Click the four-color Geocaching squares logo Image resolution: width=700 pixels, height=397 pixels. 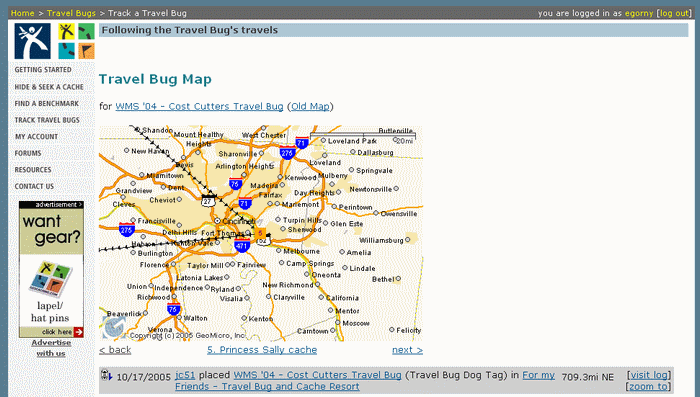click(x=76, y=41)
